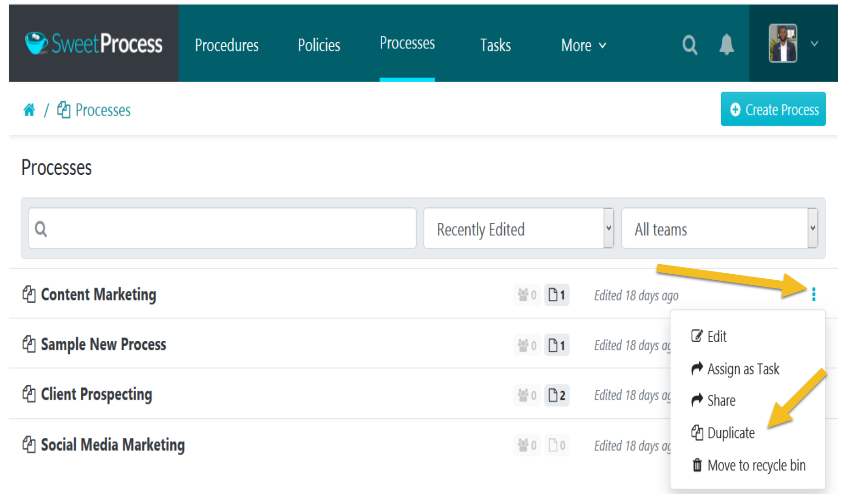
Task: Click the Sample New Process icon
Action: (29, 344)
